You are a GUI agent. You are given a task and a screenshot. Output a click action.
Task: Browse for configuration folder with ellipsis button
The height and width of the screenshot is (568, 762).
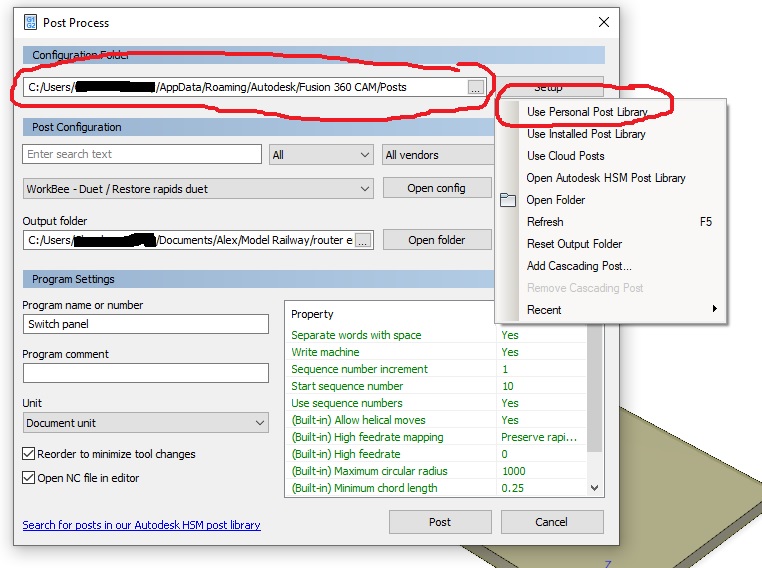point(475,88)
